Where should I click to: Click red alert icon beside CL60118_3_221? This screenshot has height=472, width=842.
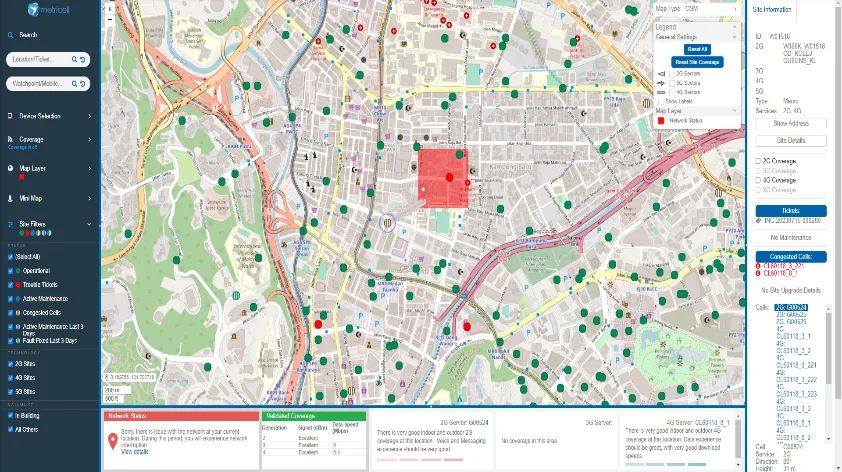coord(758,266)
